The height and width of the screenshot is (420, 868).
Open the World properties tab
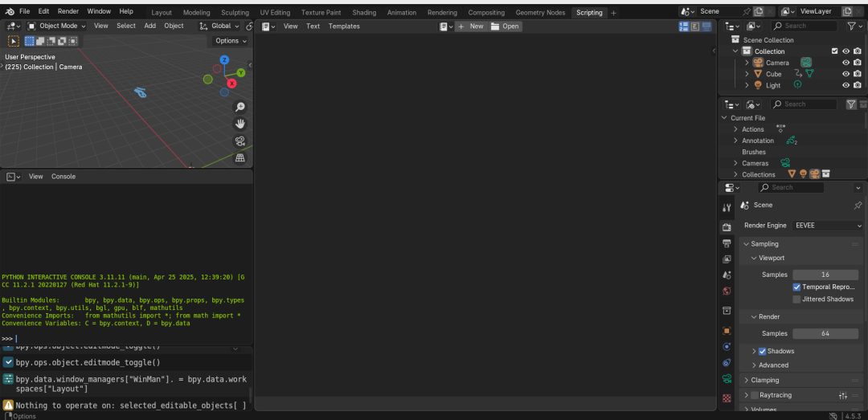click(727, 291)
